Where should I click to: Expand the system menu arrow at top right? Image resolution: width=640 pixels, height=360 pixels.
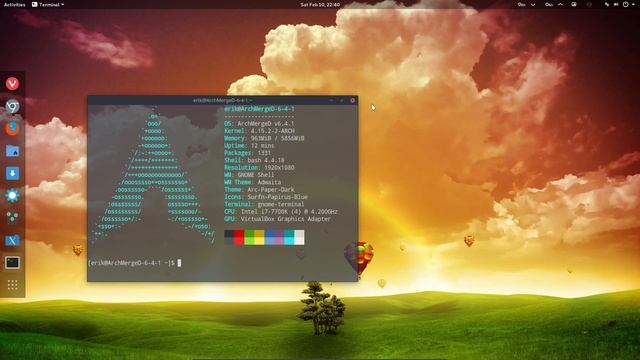coord(633,4)
